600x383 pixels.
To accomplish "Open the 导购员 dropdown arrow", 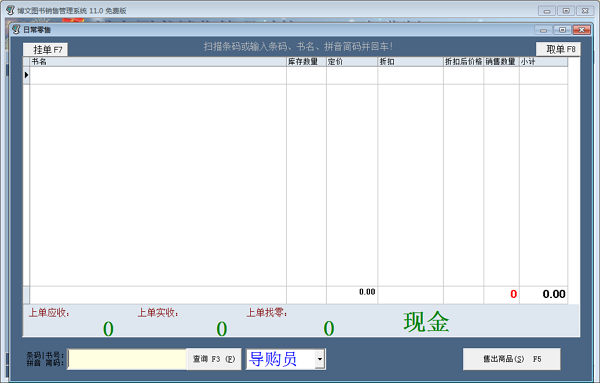I will pyautogui.click(x=320, y=359).
